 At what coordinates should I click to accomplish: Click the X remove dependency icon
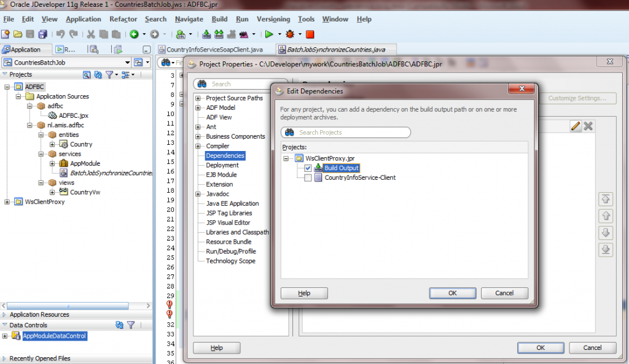click(x=588, y=126)
